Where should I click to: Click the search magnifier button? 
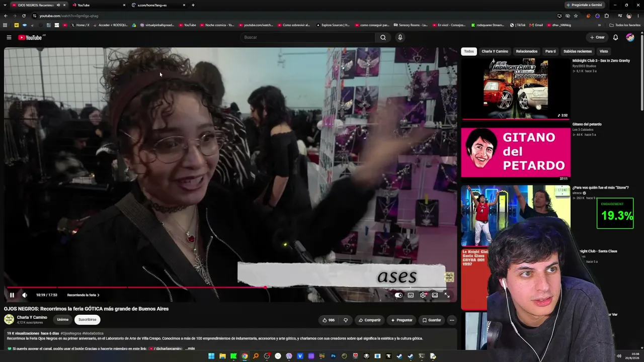click(383, 37)
